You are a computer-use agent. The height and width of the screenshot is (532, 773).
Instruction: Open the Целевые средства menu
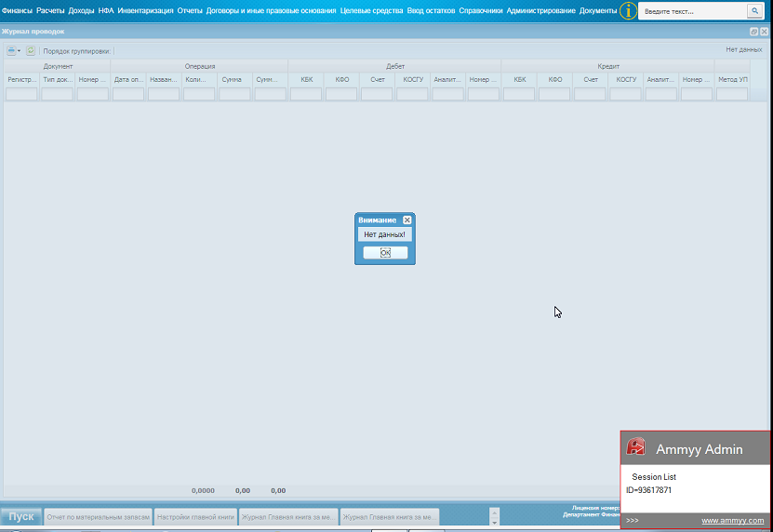[x=371, y=10]
